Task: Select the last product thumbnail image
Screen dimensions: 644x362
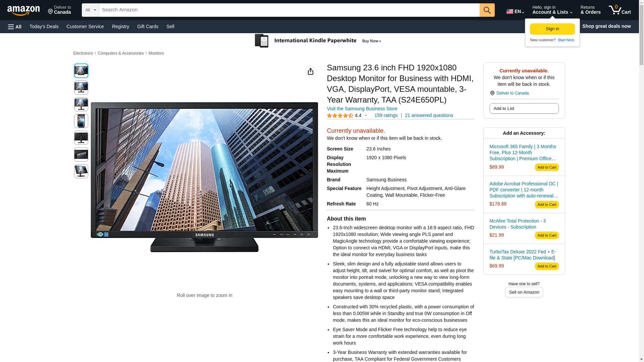Action: (x=81, y=171)
